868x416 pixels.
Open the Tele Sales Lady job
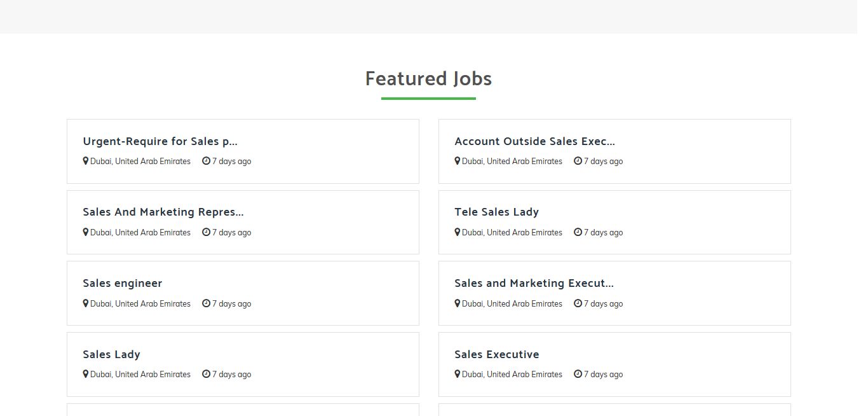click(496, 212)
